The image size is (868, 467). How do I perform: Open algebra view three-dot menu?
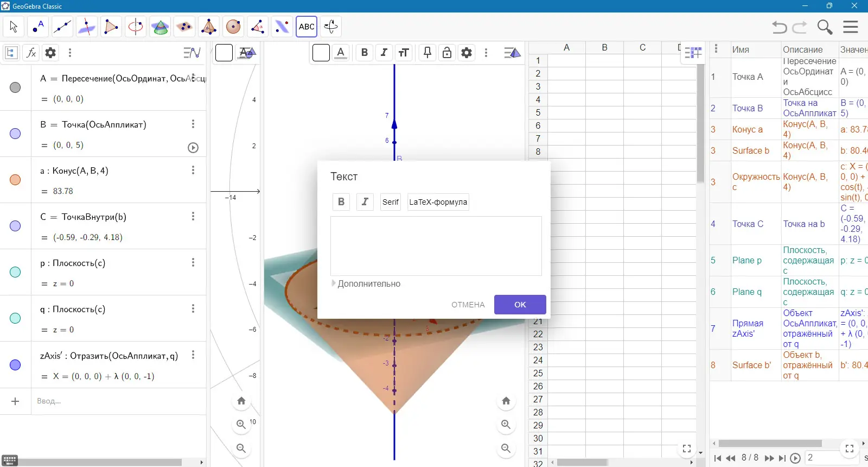click(x=70, y=53)
